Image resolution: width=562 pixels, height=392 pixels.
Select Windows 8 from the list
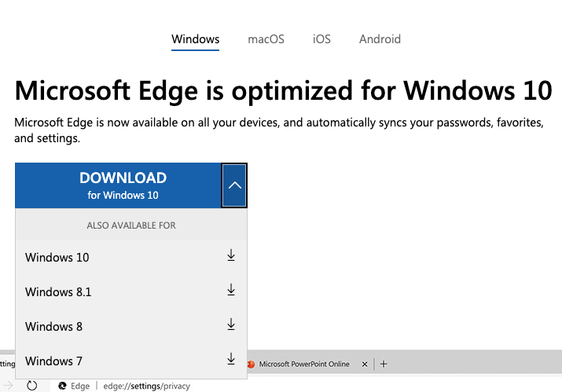131,327
